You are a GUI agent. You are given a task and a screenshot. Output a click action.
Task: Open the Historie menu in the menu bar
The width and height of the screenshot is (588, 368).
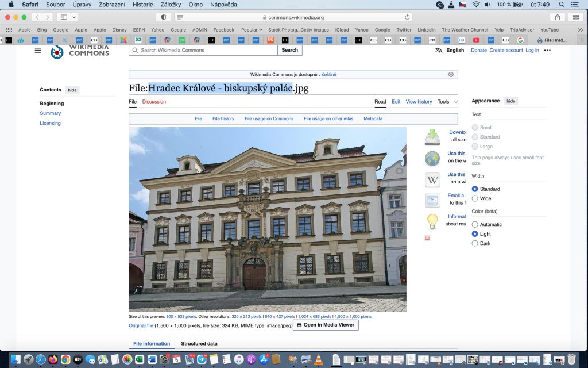click(142, 5)
